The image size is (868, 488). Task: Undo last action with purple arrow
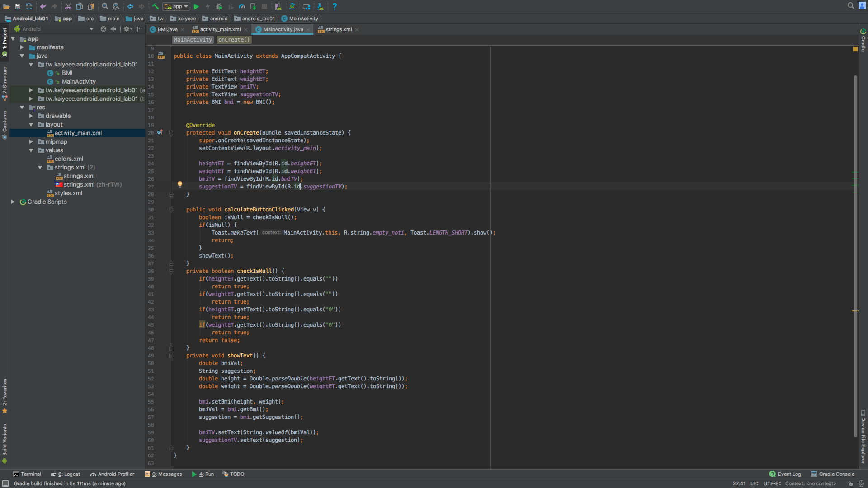tap(43, 6)
